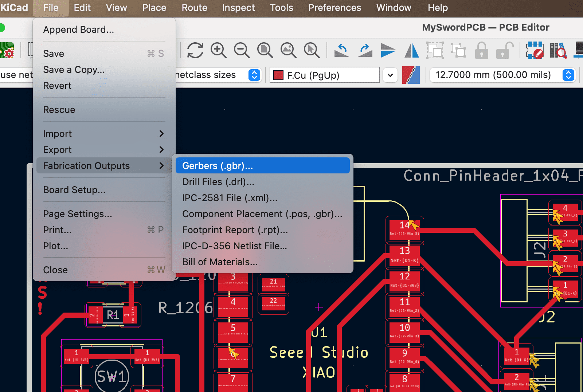Click the Mirror vertically (flip) icon
Screen dimensions: 583x392
coord(388,50)
